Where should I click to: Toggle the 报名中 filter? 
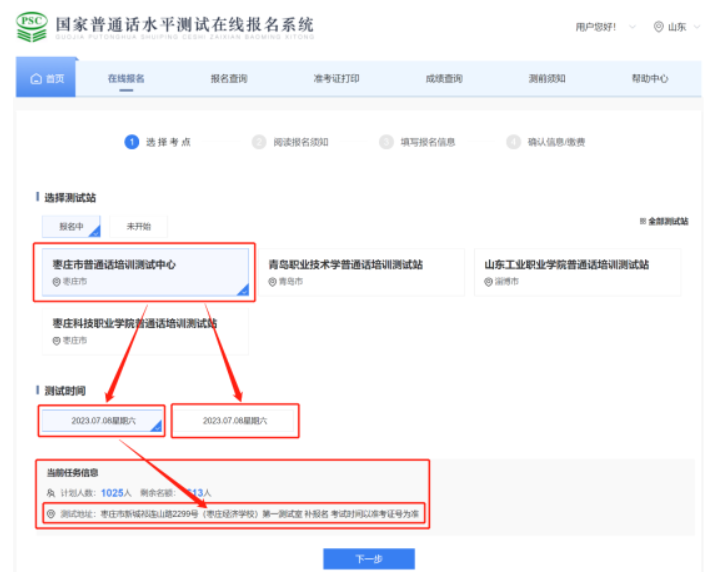(71, 227)
